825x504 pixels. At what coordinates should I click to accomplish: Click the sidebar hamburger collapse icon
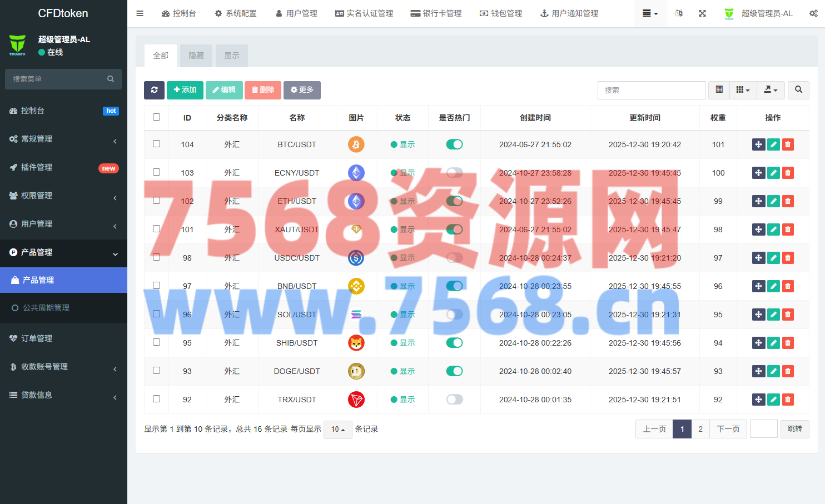coord(140,13)
